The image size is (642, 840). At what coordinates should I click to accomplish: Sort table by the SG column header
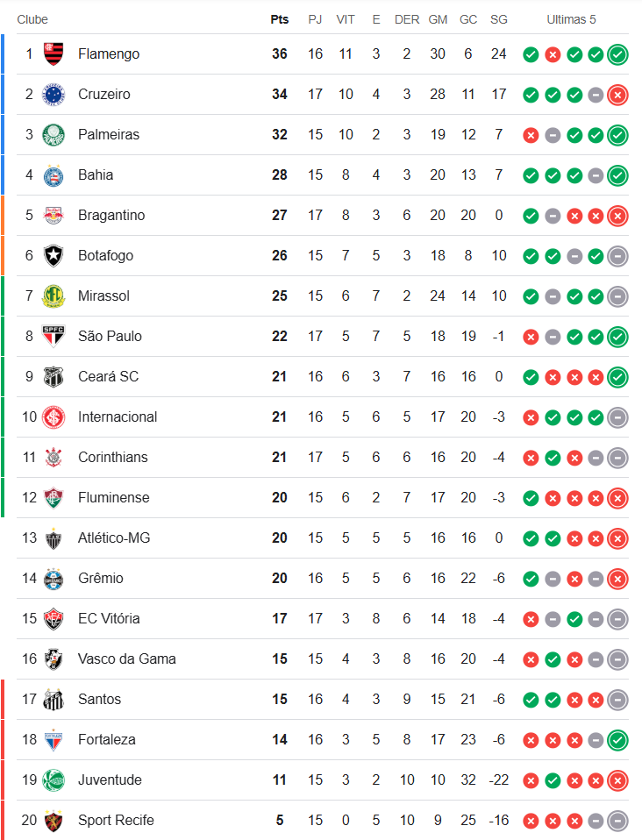(x=499, y=19)
